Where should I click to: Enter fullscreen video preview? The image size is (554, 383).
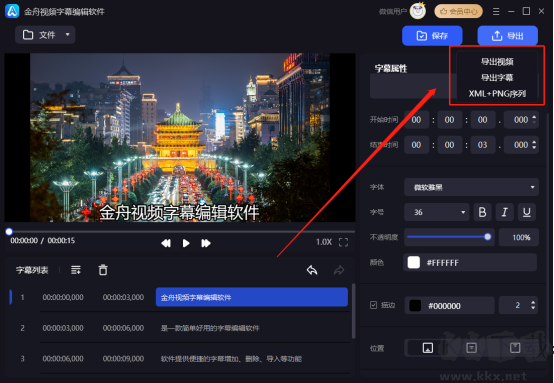[x=343, y=242]
